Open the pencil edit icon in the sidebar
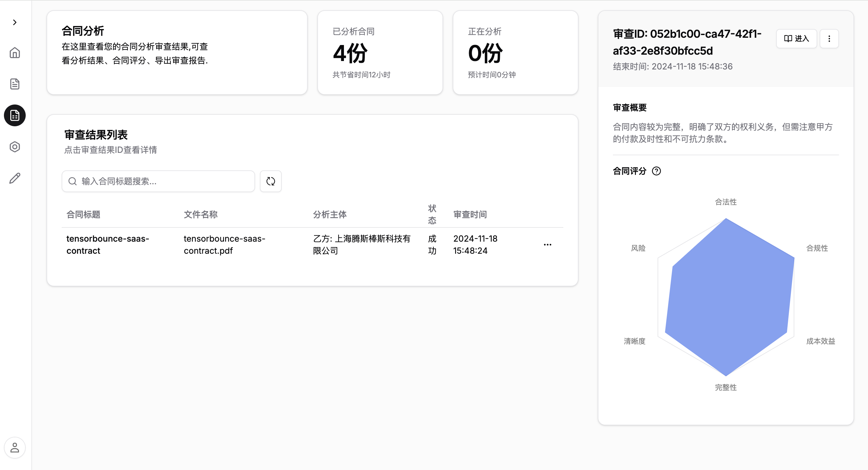The height and width of the screenshot is (470, 868). 15,178
